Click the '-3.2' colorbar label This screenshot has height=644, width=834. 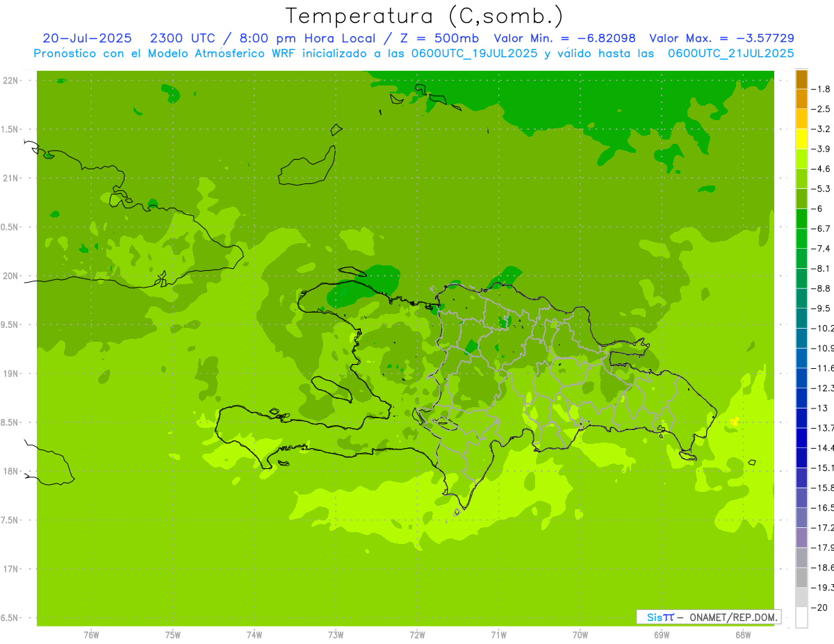pyautogui.click(x=821, y=129)
